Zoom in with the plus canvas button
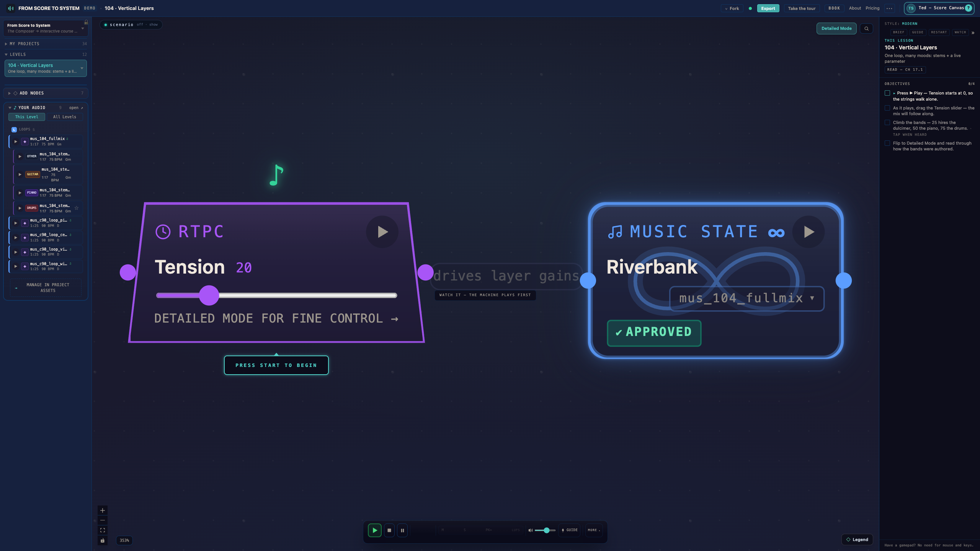This screenshot has height=551, width=980. point(103,510)
